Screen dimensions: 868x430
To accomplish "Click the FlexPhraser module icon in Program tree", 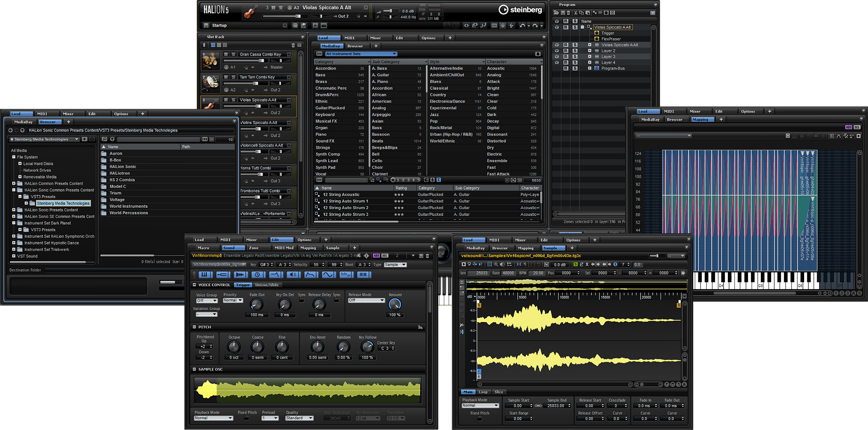I will tap(597, 39).
